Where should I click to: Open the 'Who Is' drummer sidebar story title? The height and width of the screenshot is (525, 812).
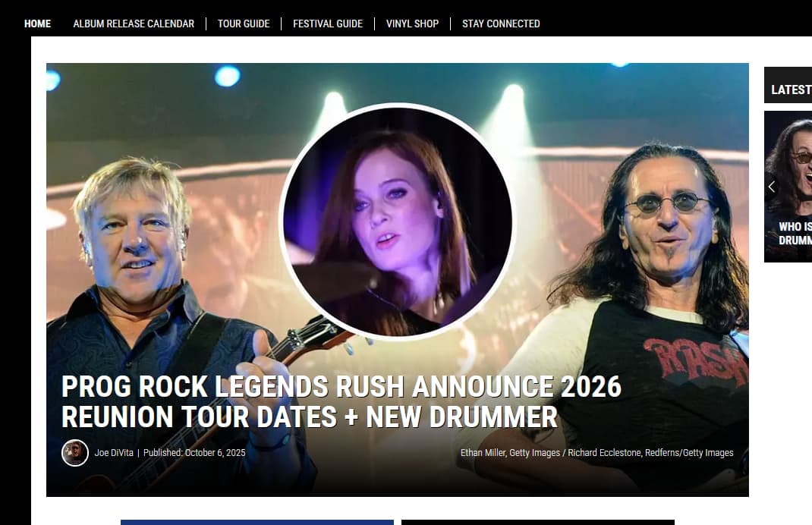[x=795, y=234]
